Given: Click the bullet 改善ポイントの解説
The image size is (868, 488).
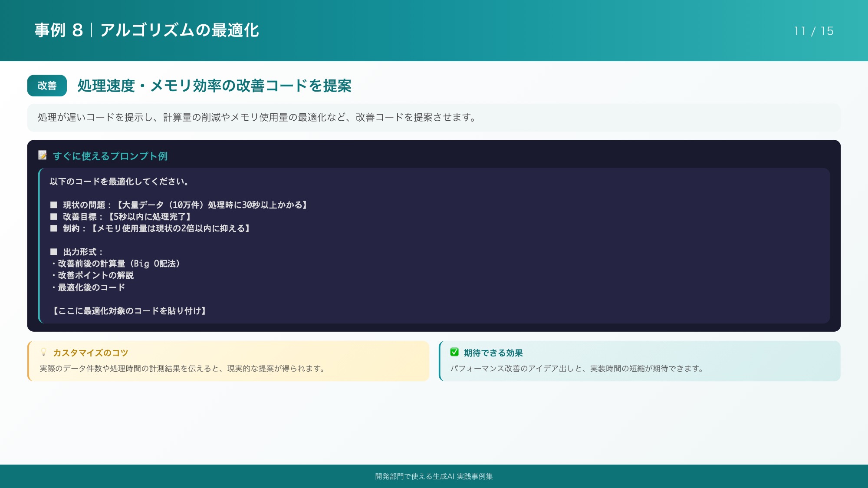Looking at the screenshot, I should pos(92,275).
